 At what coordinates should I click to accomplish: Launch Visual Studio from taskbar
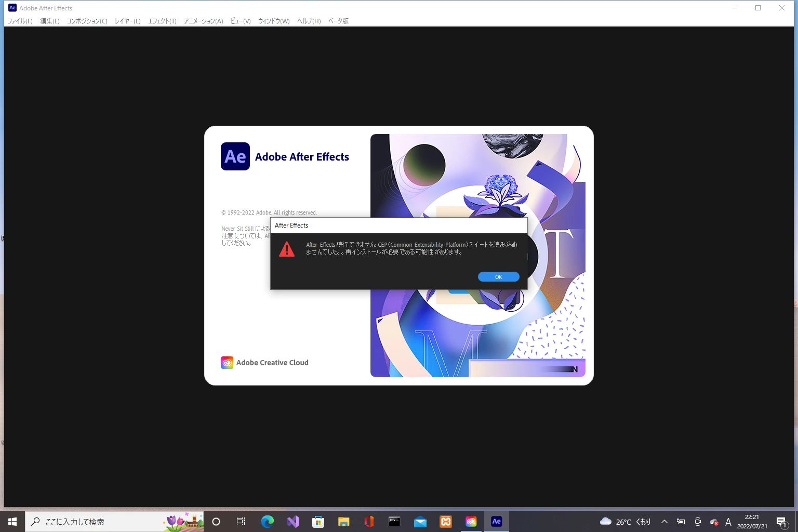point(293,522)
